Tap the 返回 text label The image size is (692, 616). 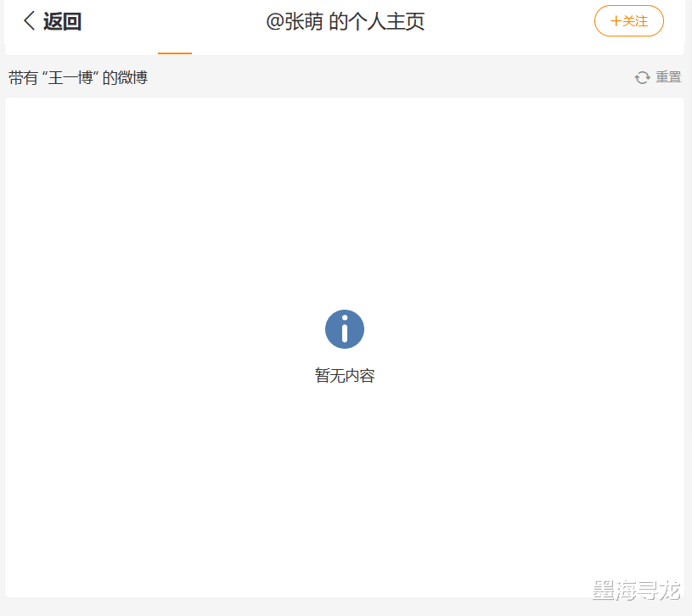click(62, 21)
